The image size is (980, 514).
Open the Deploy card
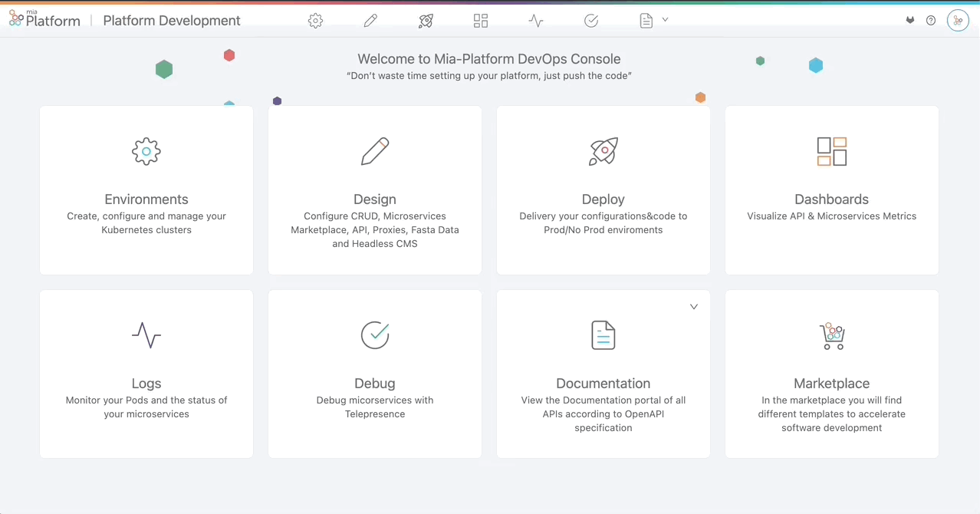603,189
